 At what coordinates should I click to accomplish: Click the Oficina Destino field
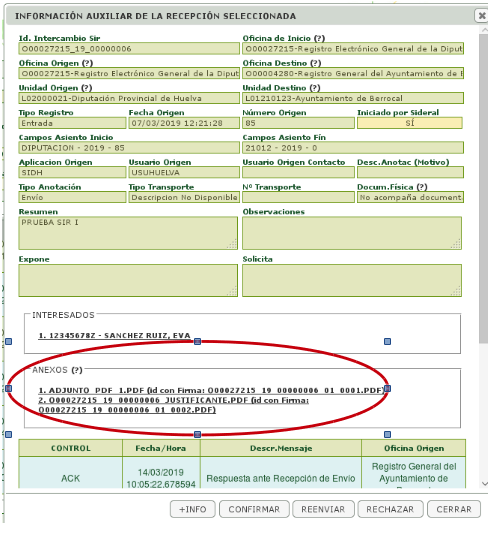[x=353, y=73]
